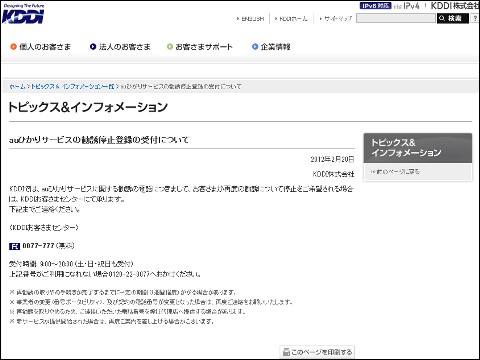This screenshot has height=360, width=480.
Task: Click このページを印刷する button
Action: click(317, 352)
